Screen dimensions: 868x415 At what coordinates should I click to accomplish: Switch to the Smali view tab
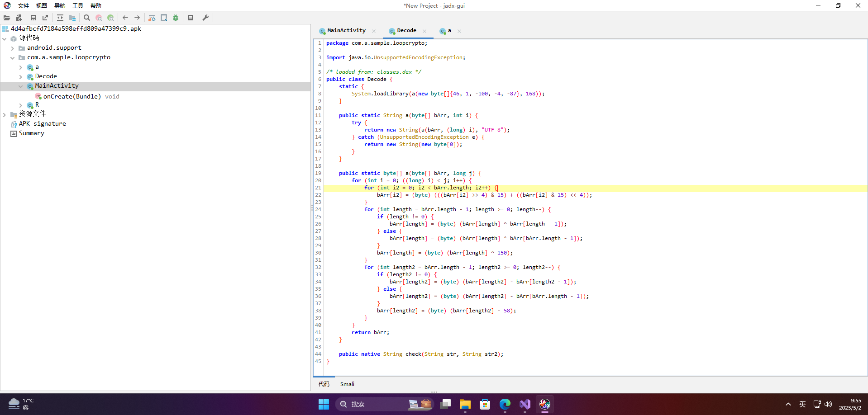(x=347, y=384)
